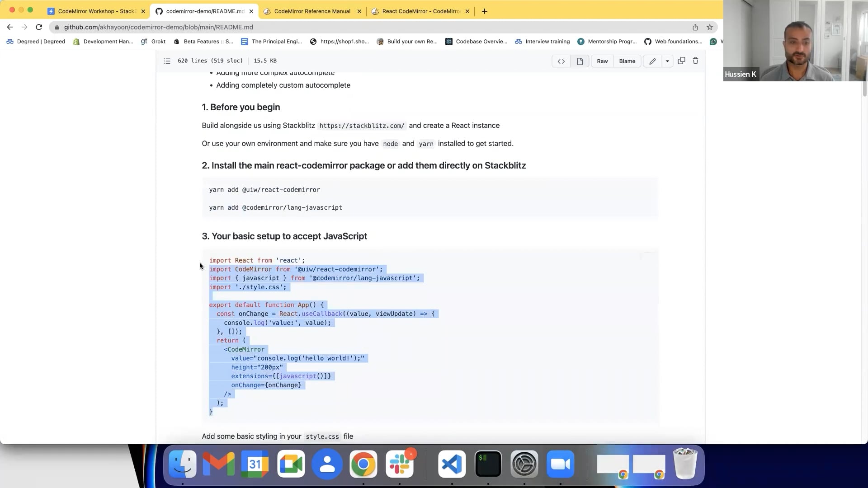This screenshot has width=868, height=488.
Task: Go back to the previous page
Action: click(10, 27)
